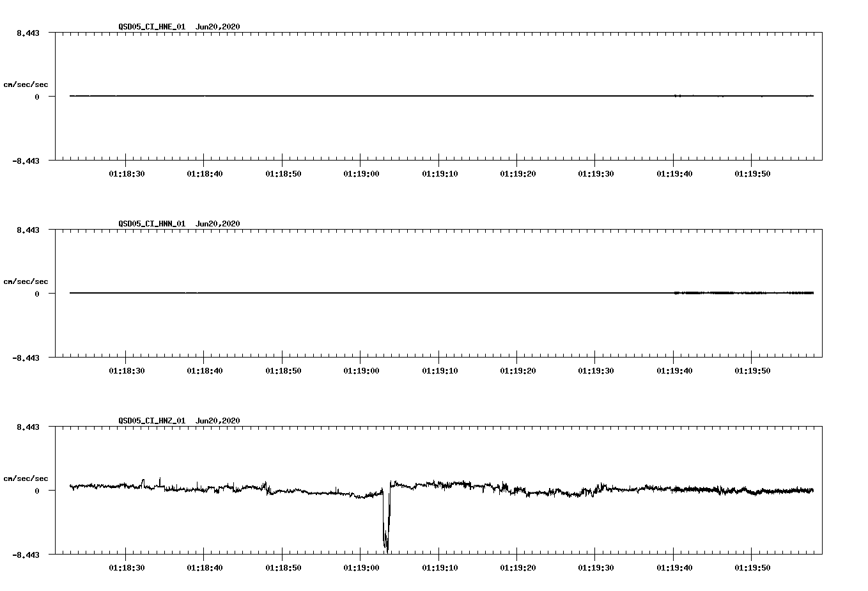Select Jun20,2020 date on HNZ plot
The height and width of the screenshot is (591, 868).
tap(218, 421)
